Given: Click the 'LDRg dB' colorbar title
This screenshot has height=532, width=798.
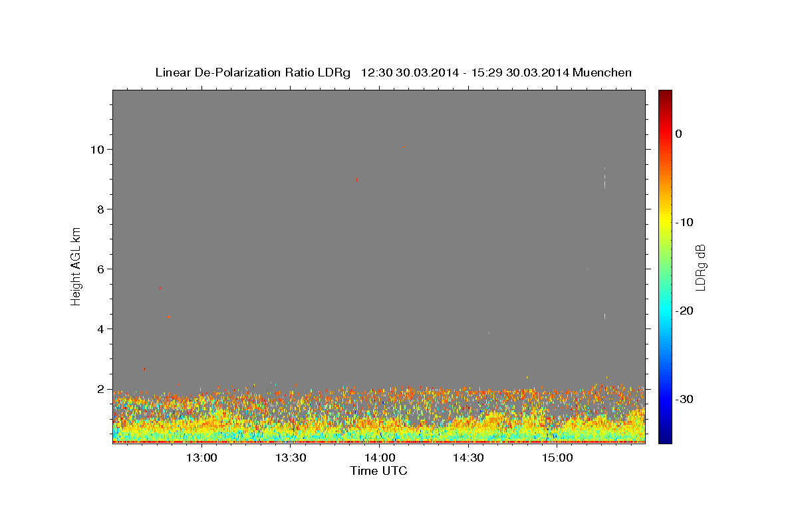Looking at the screenshot, I should (700, 267).
